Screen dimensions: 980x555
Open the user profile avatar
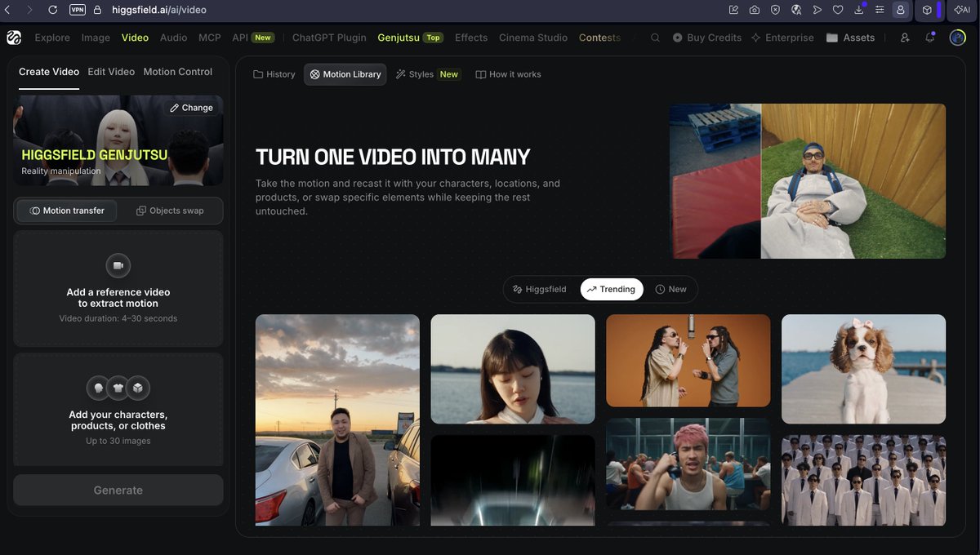tap(958, 38)
